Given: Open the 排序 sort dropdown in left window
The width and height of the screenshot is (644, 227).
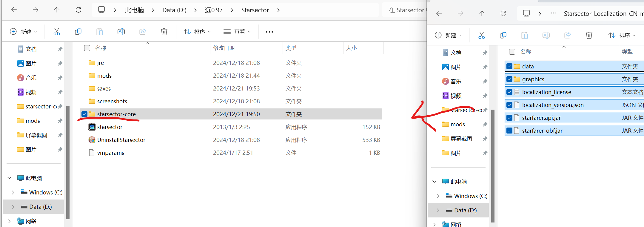Looking at the screenshot, I should 197,32.
